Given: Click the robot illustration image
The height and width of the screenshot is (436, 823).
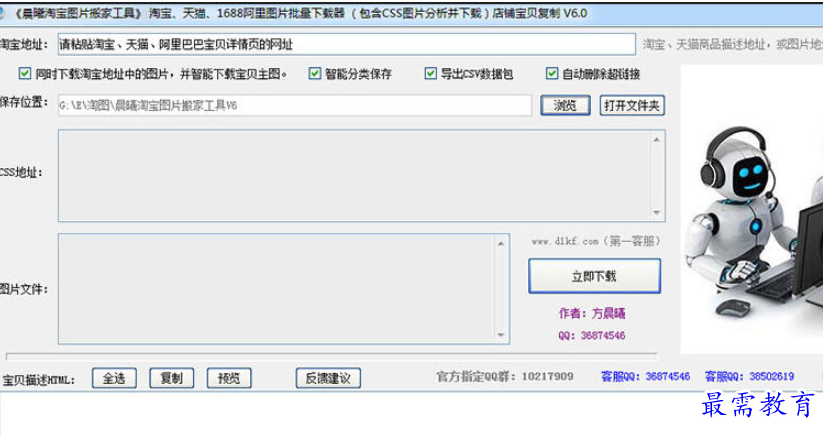Looking at the screenshot, I should point(752,209).
